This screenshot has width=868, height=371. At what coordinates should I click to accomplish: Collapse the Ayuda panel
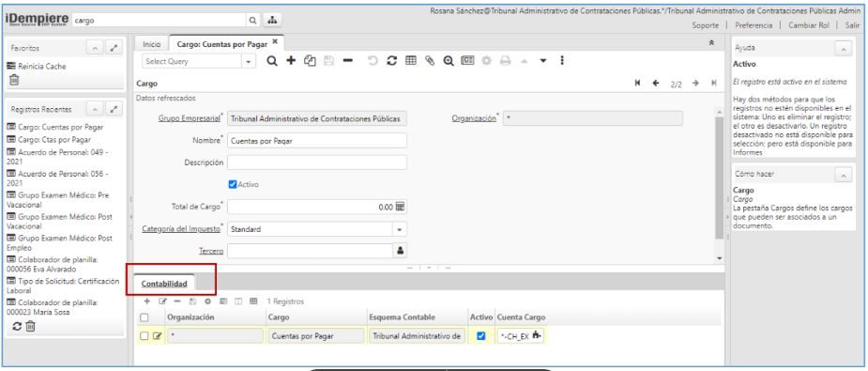click(x=843, y=49)
